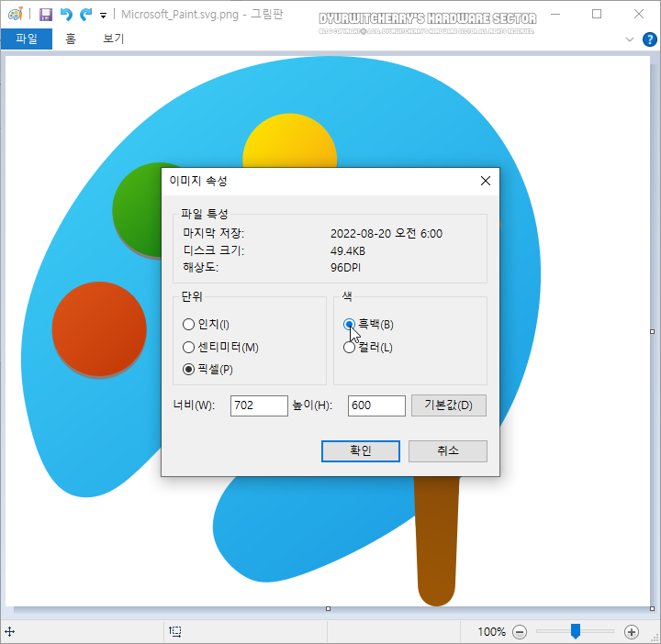Zoom out with the minus button
The width and height of the screenshot is (661, 644).
(520, 632)
